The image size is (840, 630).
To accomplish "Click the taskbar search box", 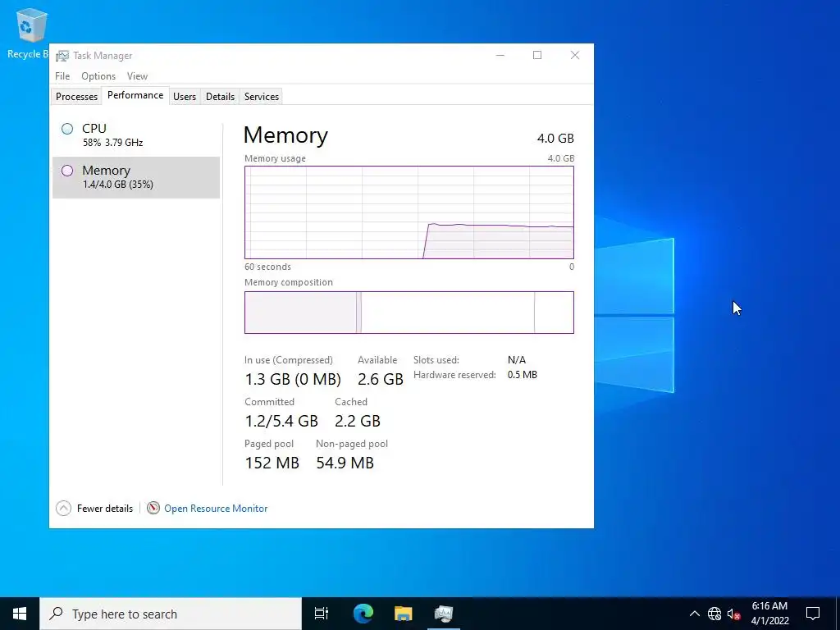I will 171,614.
